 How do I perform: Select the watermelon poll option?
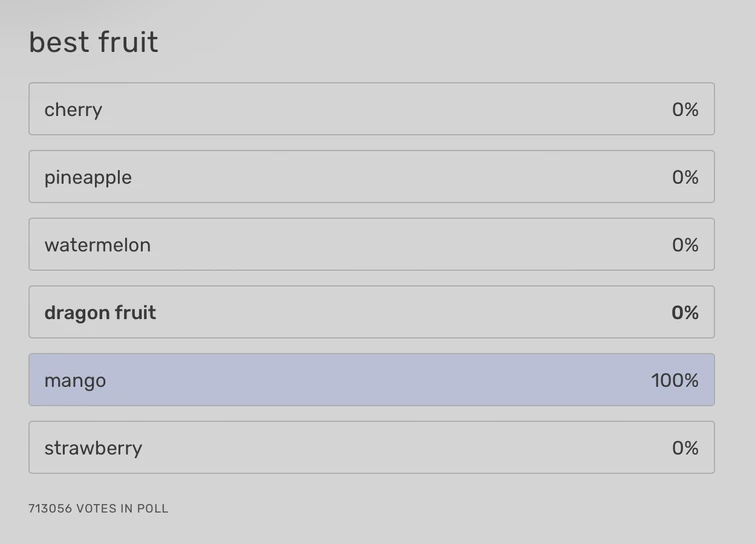[371, 245]
